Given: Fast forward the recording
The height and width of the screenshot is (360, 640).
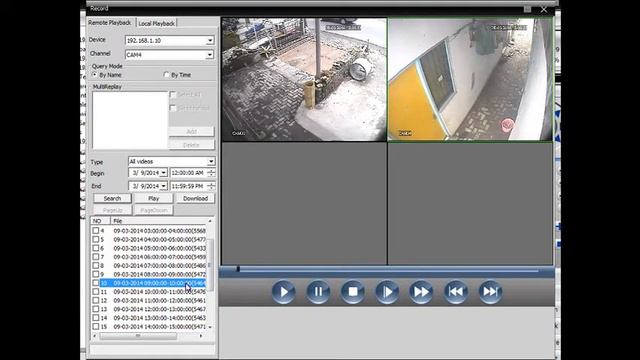Looking at the screenshot, I should coord(421,291).
